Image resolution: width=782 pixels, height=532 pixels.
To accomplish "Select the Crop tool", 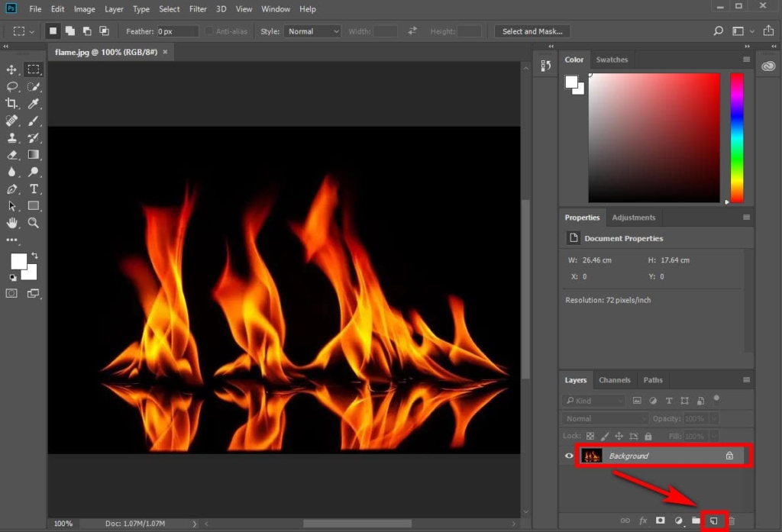I will (11, 103).
